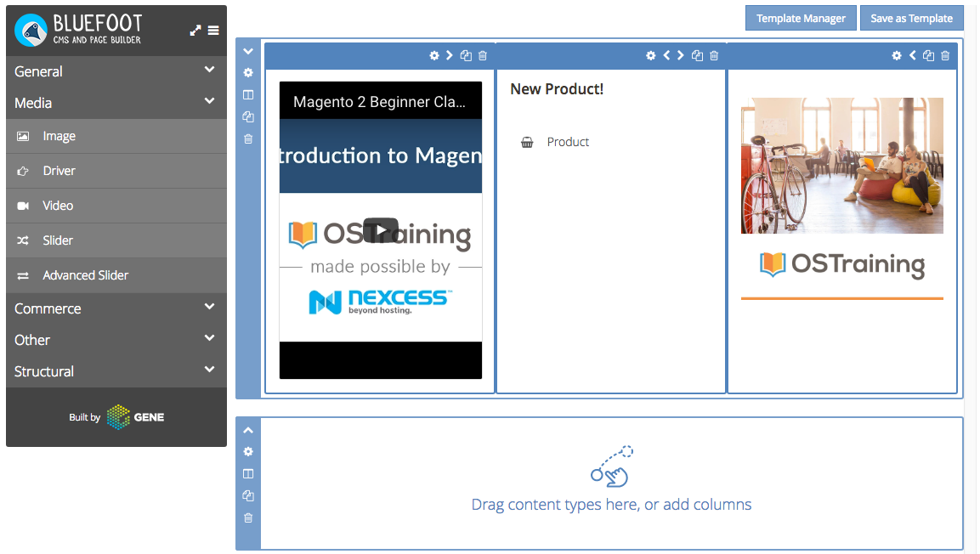Expand the second row with up chevron

pos(248,430)
